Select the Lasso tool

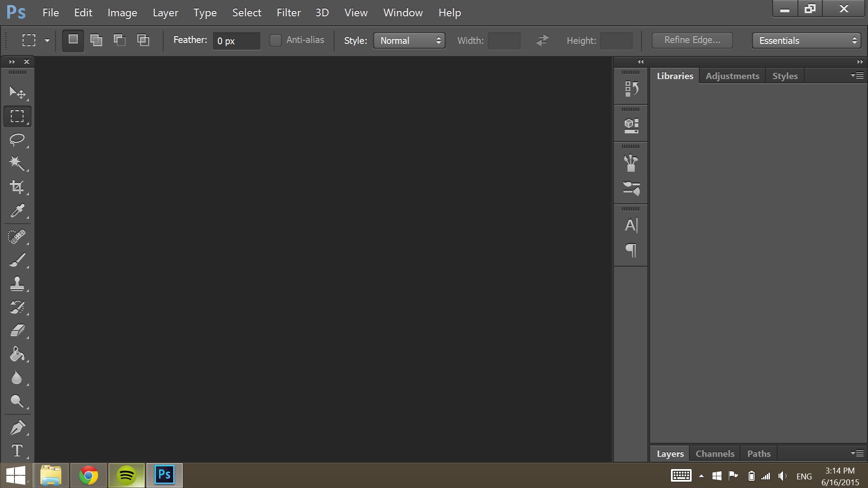[x=17, y=139]
